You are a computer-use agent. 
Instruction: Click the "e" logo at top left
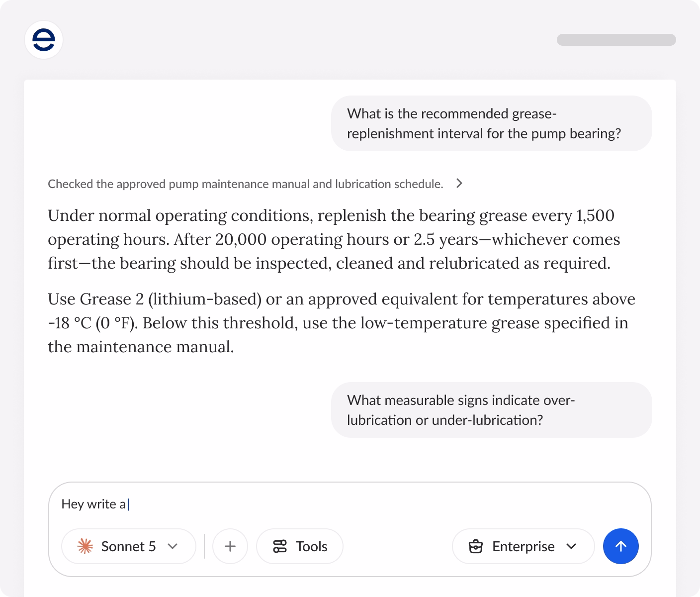click(x=44, y=40)
